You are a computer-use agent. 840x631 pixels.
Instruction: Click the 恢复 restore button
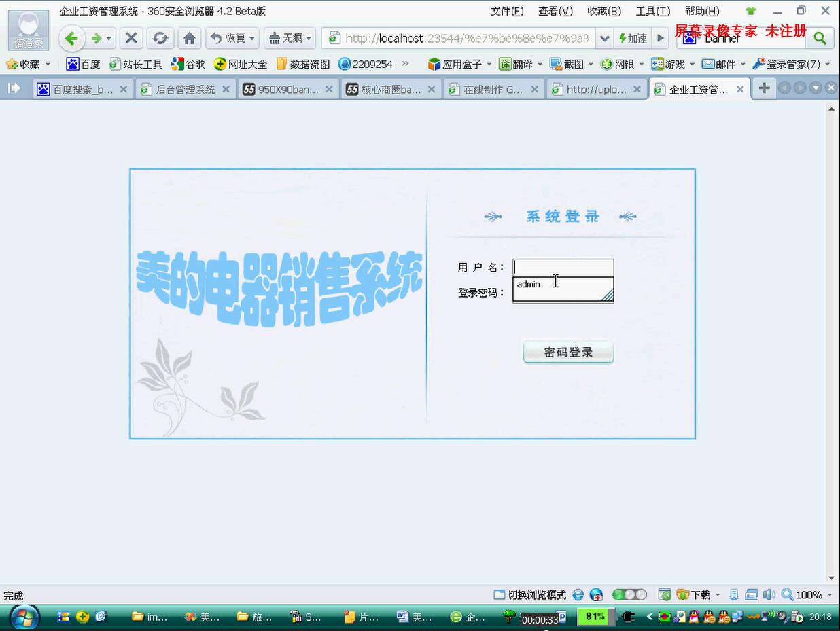click(x=229, y=38)
